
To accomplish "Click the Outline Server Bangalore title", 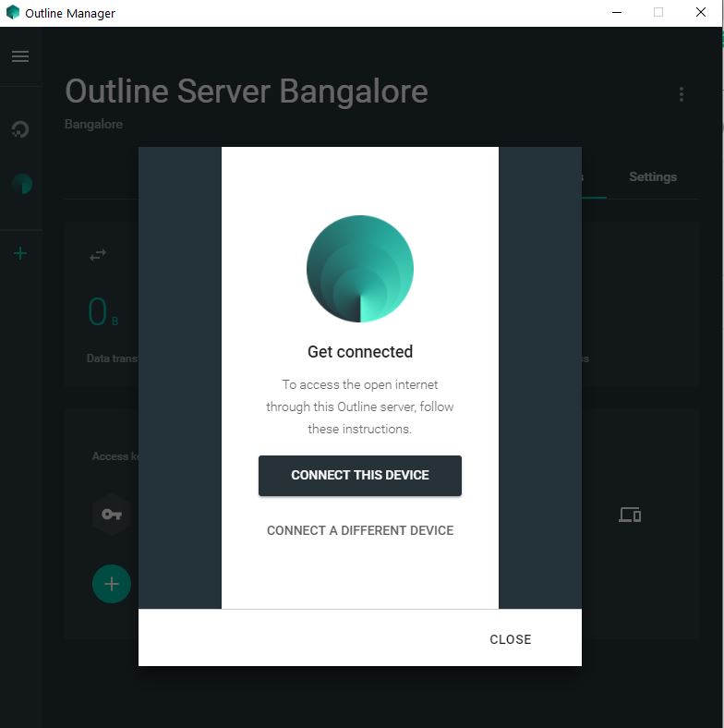I will [x=247, y=91].
